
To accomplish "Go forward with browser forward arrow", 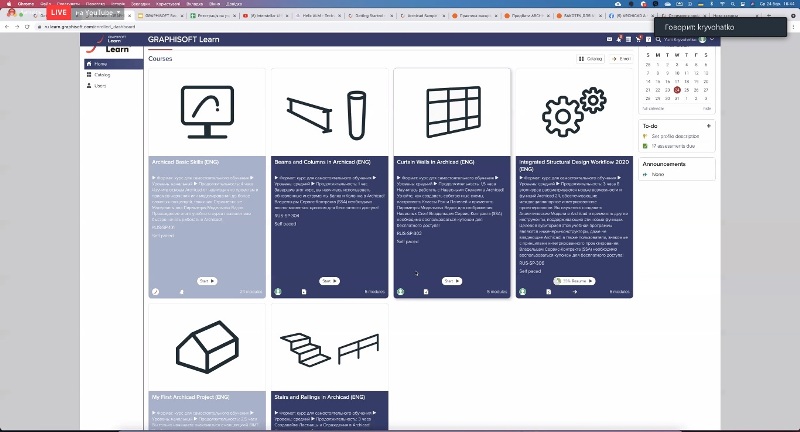I will (17, 27).
